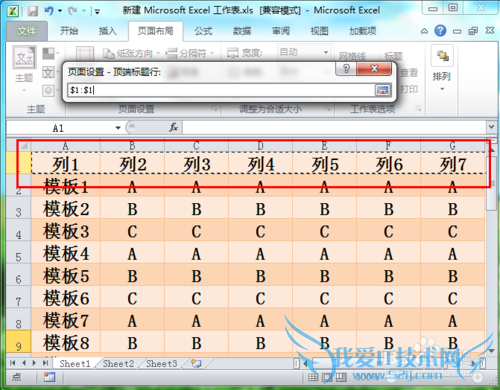Screen dimensions: 500x390
Task: Switch to the Sheet3 tab
Action: click(161, 363)
